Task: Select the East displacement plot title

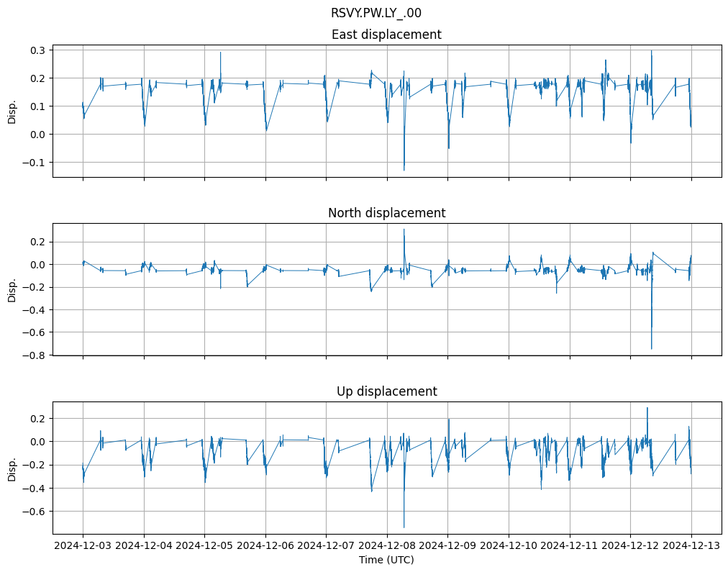Action: (386, 35)
